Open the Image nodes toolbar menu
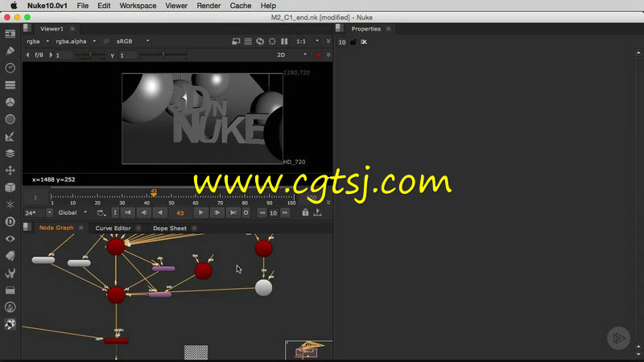The height and width of the screenshot is (362, 644). 10,34
